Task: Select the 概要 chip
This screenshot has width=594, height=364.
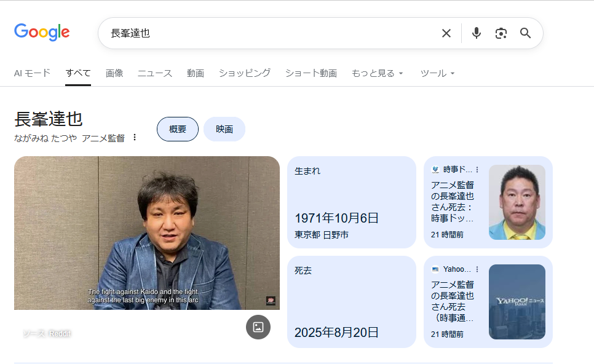Action: pyautogui.click(x=178, y=129)
